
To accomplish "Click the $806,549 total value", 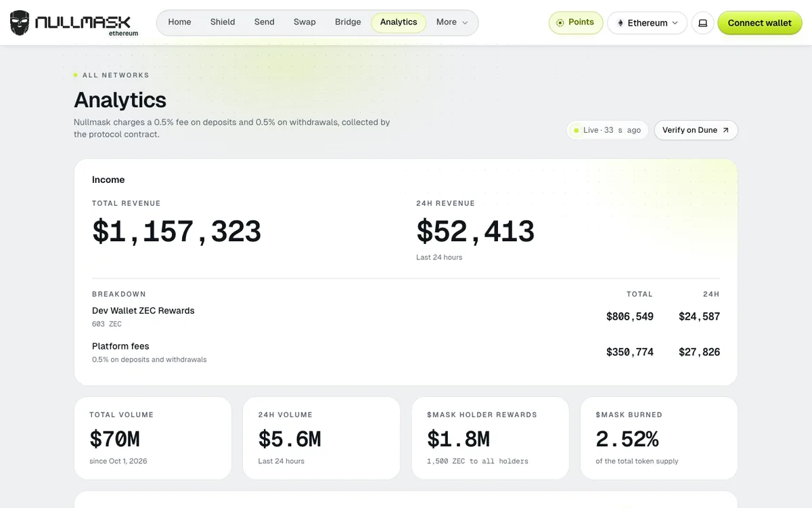I will pyautogui.click(x=630, y=316).
